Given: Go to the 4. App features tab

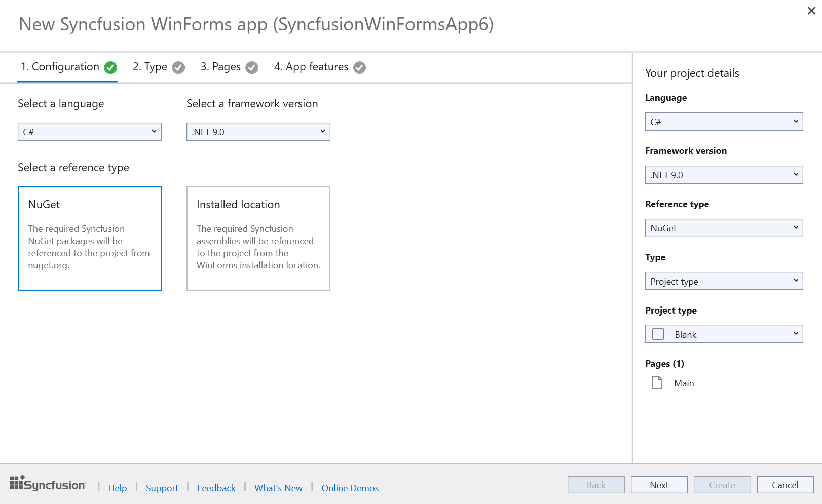Looking at the screenshot, I should [x=311, y=67].
